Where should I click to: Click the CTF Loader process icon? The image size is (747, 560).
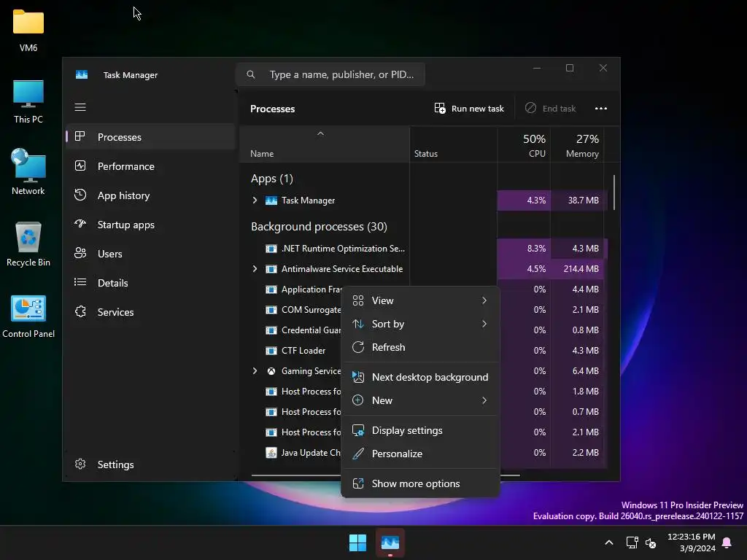[x=271, y=351]
